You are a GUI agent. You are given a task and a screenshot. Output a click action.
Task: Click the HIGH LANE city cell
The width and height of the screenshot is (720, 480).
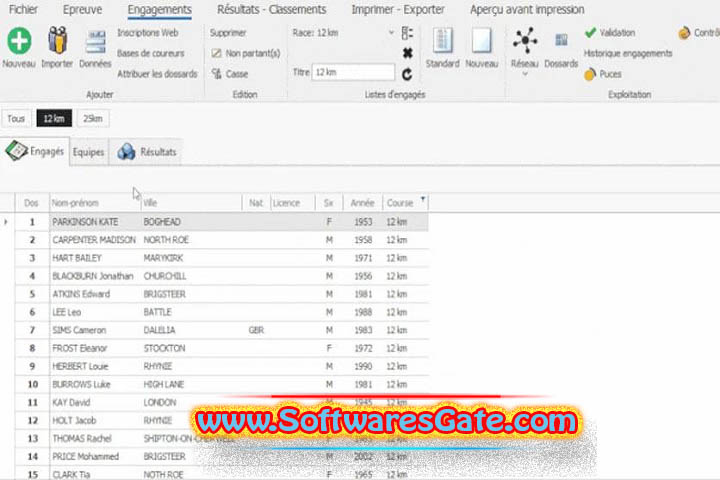pyautogui.click(x=191, y=384)
